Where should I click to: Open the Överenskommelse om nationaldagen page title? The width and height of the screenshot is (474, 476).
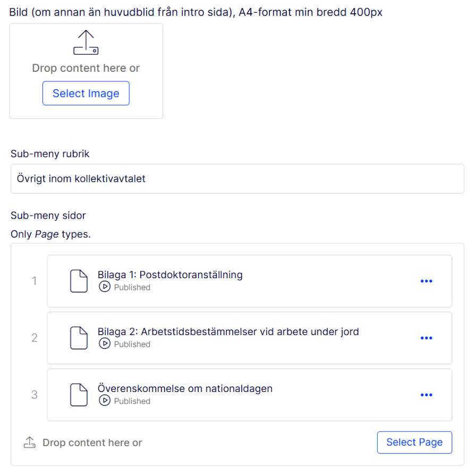[185, 389]
